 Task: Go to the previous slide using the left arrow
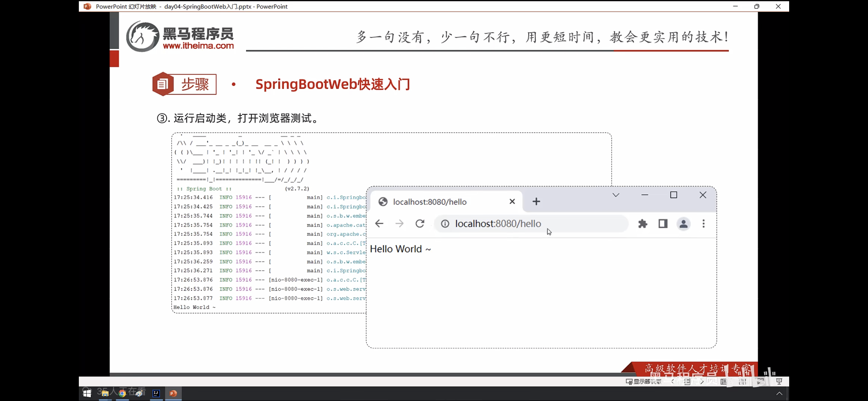click(x=673, y=381)
